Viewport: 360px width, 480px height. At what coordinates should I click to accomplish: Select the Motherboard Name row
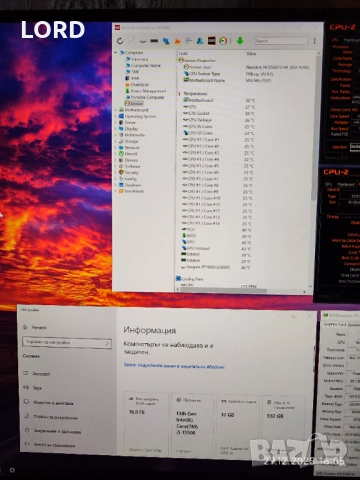pyautogui.click(x=227, y=80)
